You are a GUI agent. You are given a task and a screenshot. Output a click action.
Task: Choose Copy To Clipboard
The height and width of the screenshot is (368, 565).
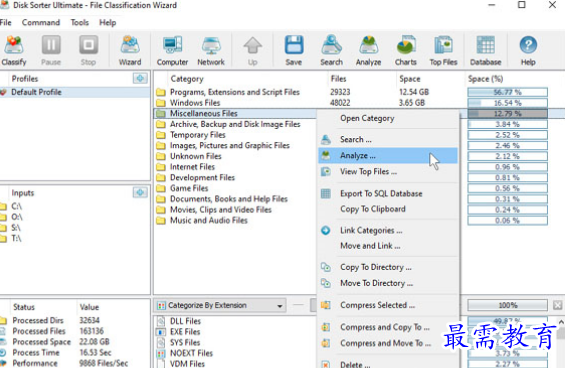coord(388,209)
